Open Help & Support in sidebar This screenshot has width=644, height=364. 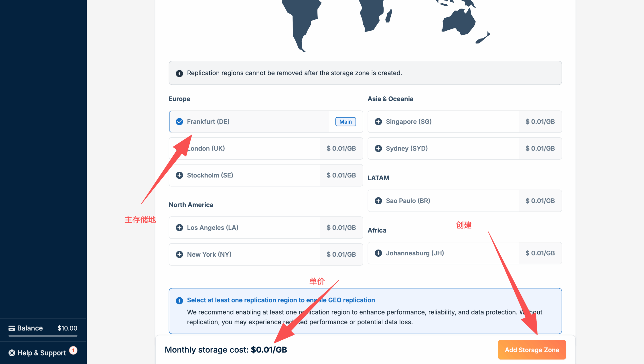click(x=42, y=353)
